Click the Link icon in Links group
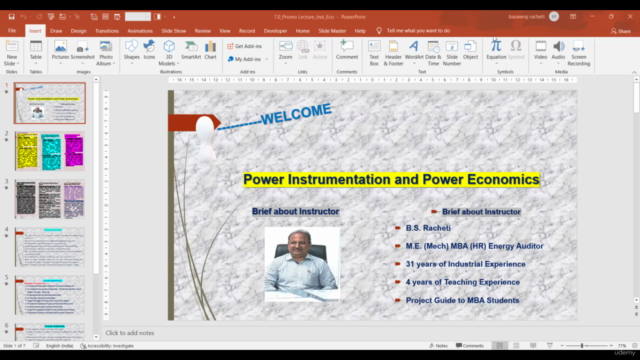The height and width of the screenshot is (360, 640). [x=303, y=46]
